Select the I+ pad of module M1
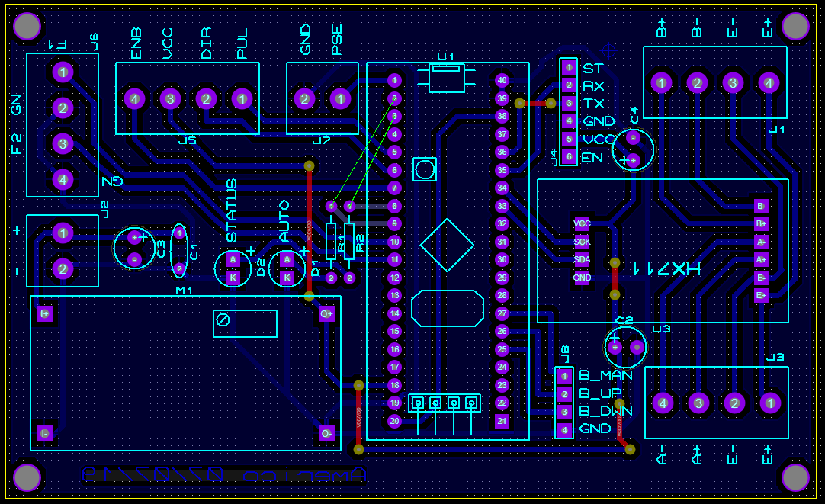The height and width of the screenshot is (504, 825). pos(45,314)
